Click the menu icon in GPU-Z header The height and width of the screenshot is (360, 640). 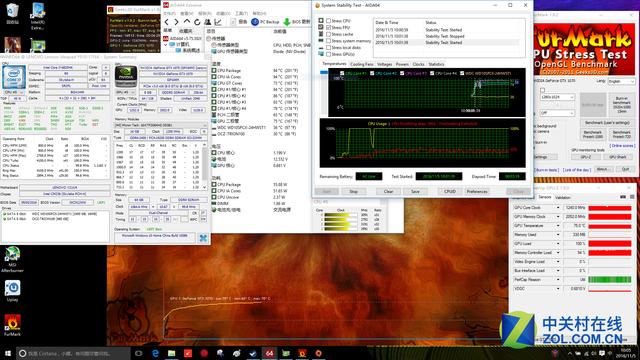(x=632, y=197)
